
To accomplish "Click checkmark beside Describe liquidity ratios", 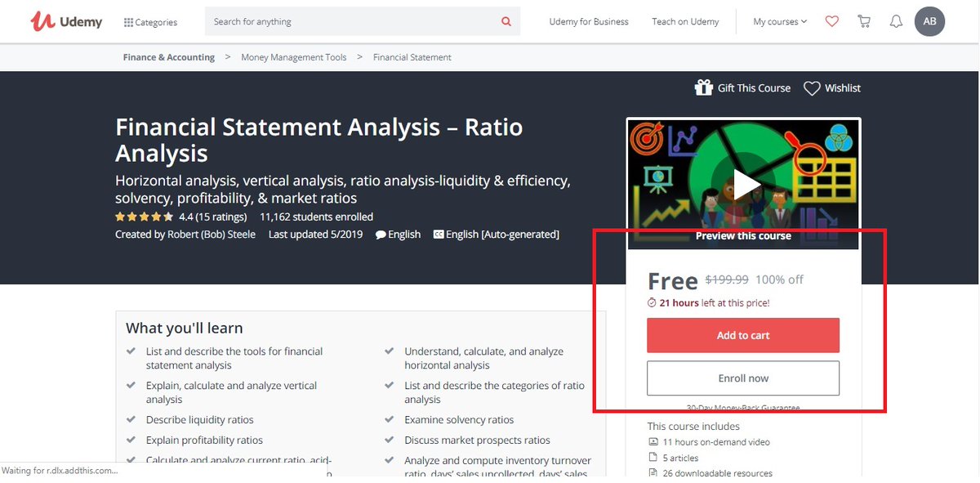I will point(131,419).
